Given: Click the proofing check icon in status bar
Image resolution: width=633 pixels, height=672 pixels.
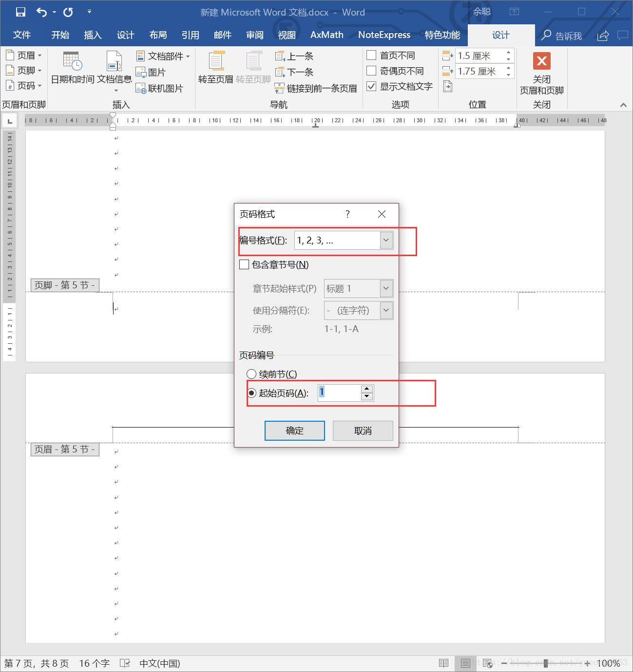Looking at the screenshot, I should click(x=125, y=663).
